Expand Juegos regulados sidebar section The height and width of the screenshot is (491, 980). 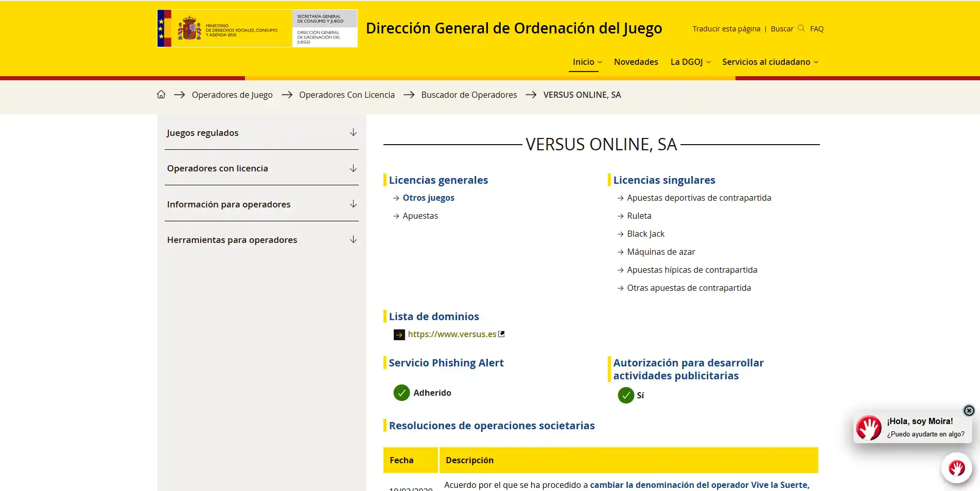(261, 133)
